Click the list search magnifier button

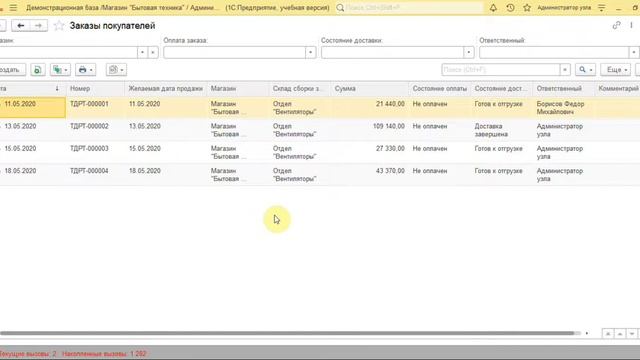point(585,70)
